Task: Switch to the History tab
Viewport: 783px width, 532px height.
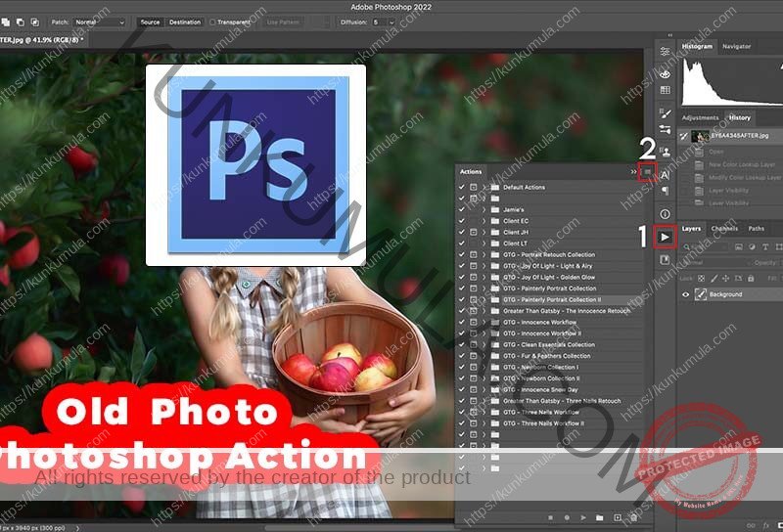Action: (x=740, y=117)
